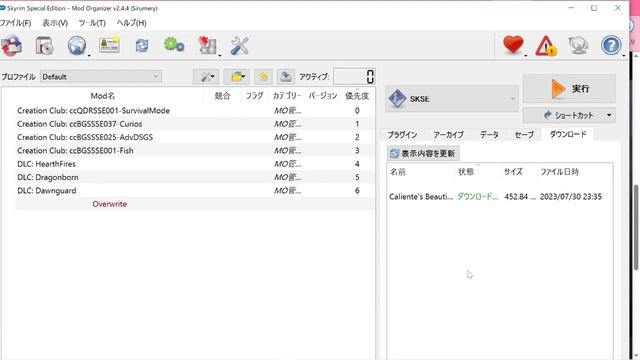This screenshot has width=640, height=360.
Task: Expand the SKSE executable dropdown
Action: [x=513, y=99]
